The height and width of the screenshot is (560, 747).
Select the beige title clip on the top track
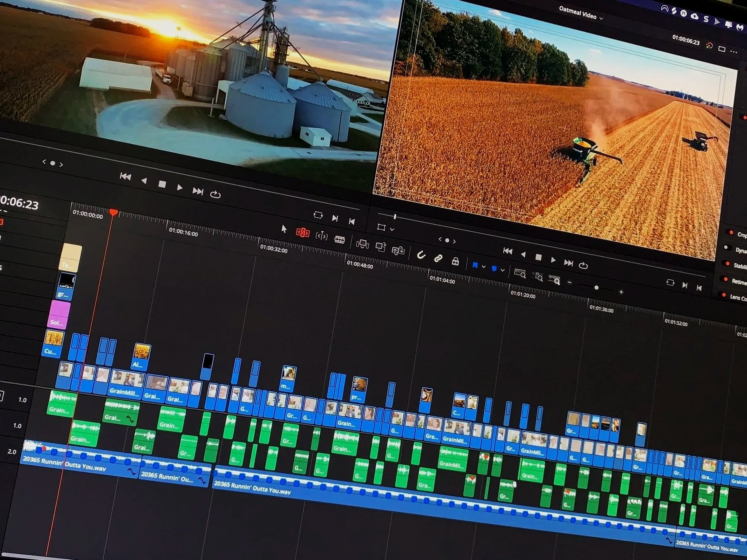click(71, 258)
